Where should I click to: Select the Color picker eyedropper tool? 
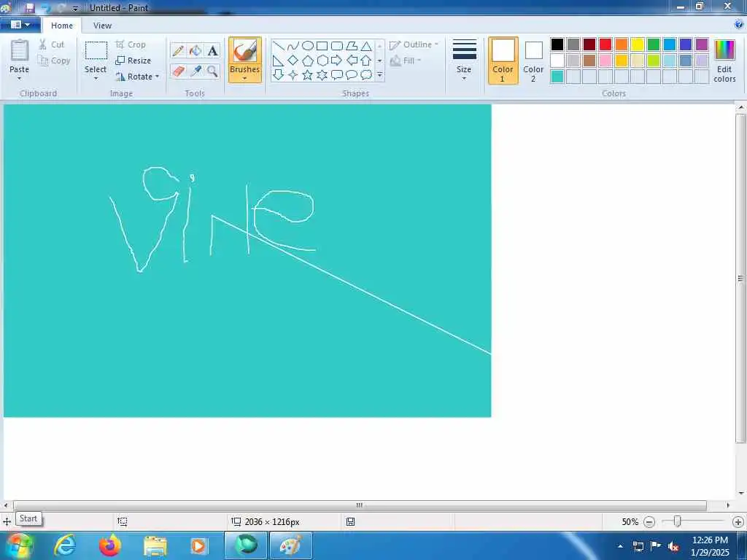[196, 71]
